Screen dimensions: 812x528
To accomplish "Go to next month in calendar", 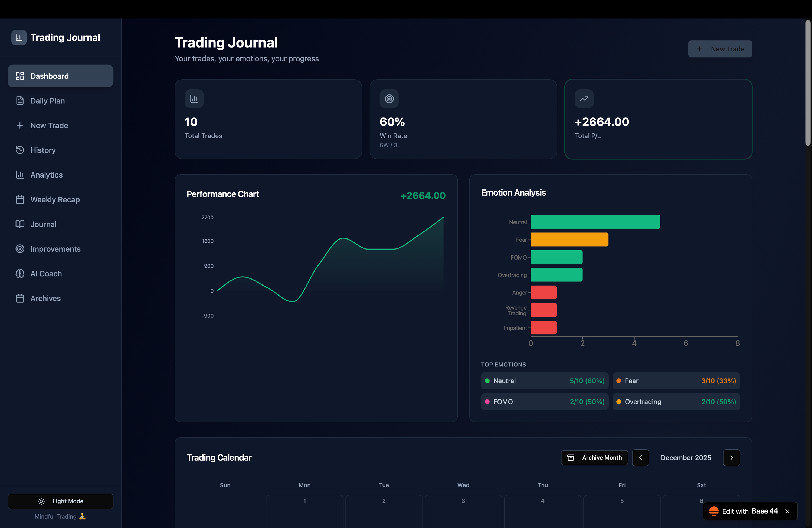I will [732, 458].
